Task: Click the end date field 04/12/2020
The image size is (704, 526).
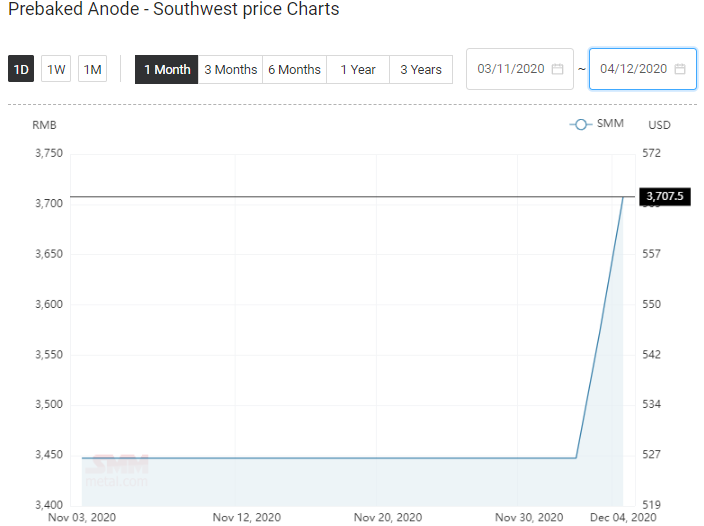Action: click(633, 69)
